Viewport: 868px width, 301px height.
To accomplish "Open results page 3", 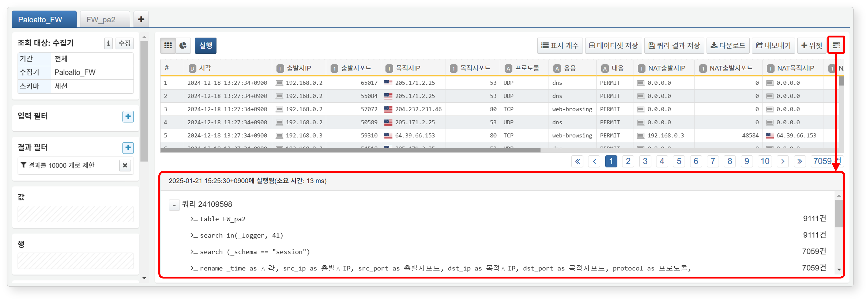I will click(x=645, y=161).
